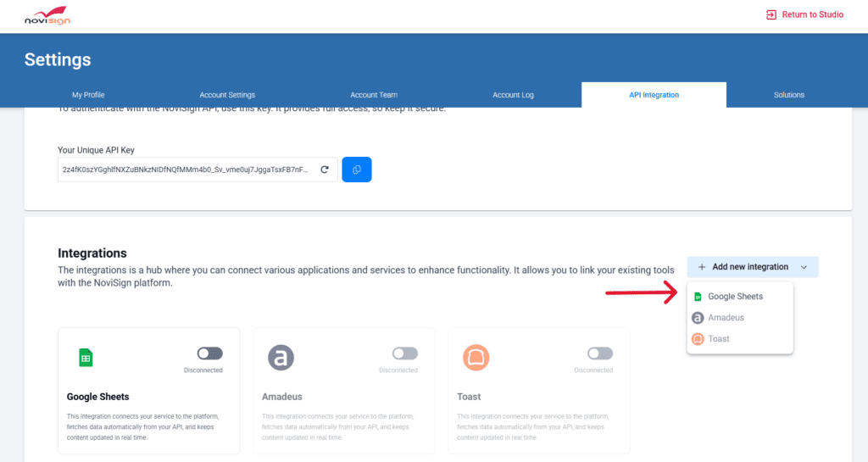Enable the Google Sheets integration toggle
The width and height of the screenshot is (868, 462).
pos(209,353)
